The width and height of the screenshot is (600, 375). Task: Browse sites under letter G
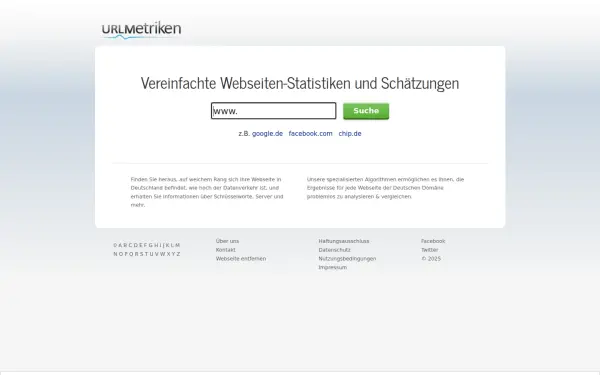(x=151, y=245)
